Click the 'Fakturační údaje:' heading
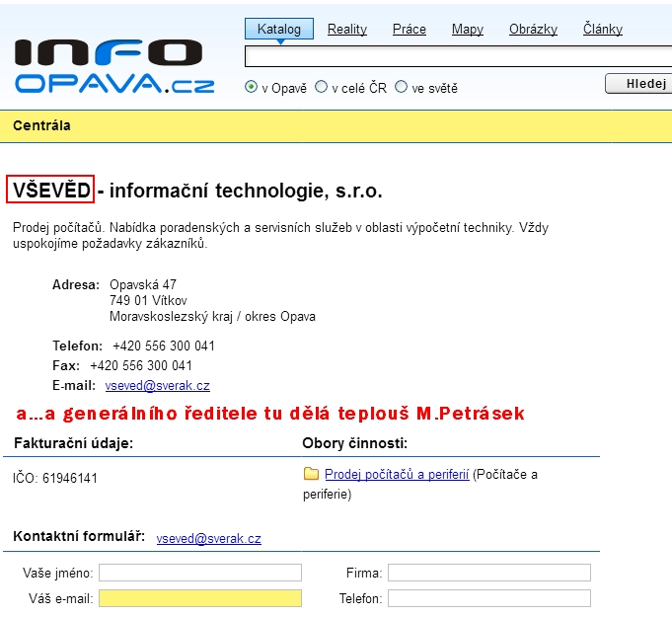The image size is (672, 617). point(73,443)
